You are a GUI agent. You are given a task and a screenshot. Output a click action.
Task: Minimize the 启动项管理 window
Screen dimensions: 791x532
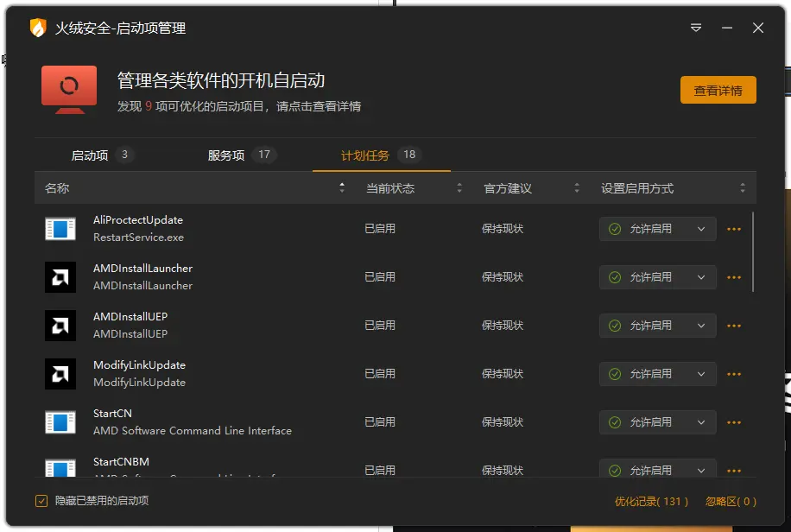coord(727,28)
